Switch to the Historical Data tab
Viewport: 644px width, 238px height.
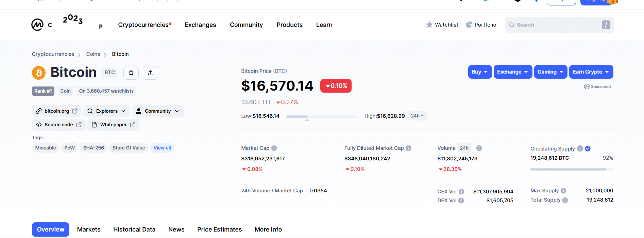134,229
